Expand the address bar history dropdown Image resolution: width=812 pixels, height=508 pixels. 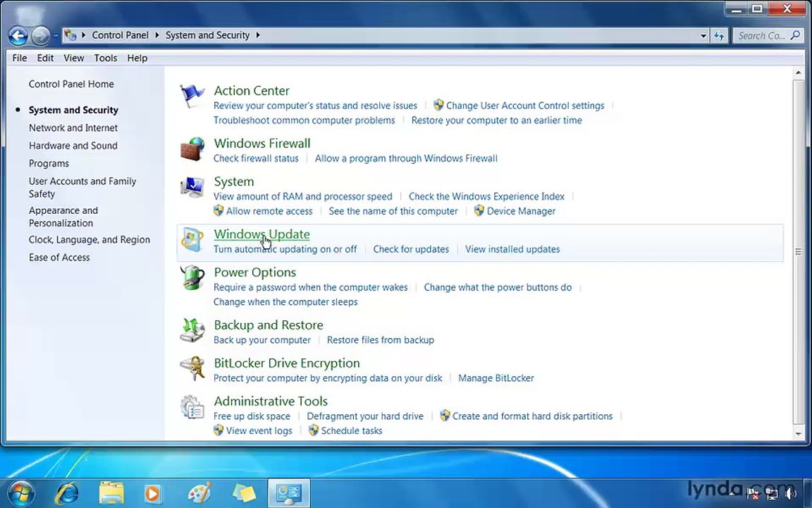click(703, 36)
